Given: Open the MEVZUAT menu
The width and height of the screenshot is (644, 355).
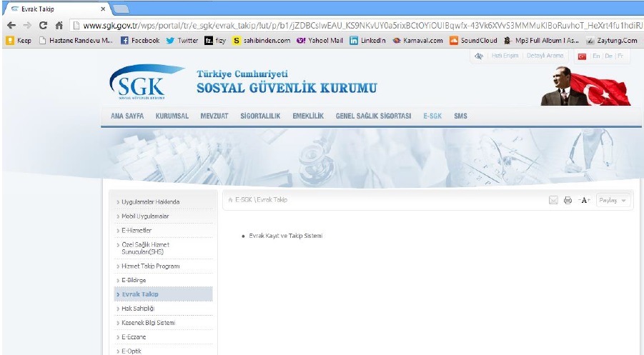Looking at the screenshot, I should pyautogui.click(x=214, y=116).
